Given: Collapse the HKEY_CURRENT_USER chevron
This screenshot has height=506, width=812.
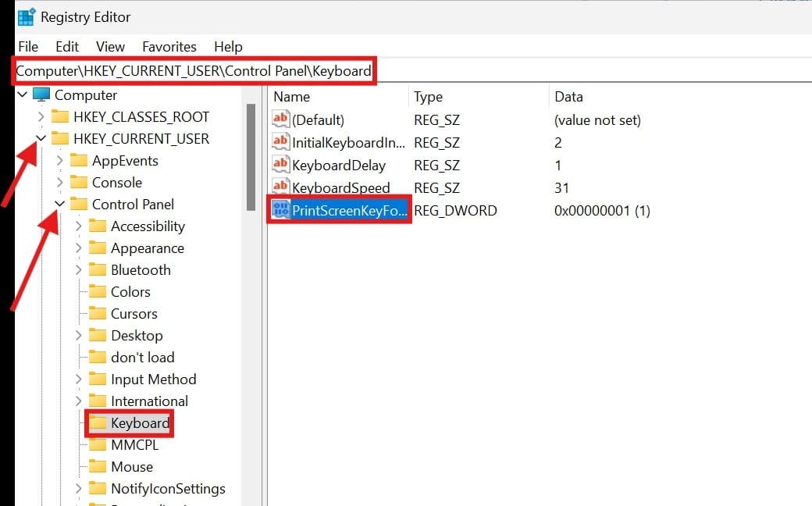Looking at the screenshot, I should coord(41,138).
